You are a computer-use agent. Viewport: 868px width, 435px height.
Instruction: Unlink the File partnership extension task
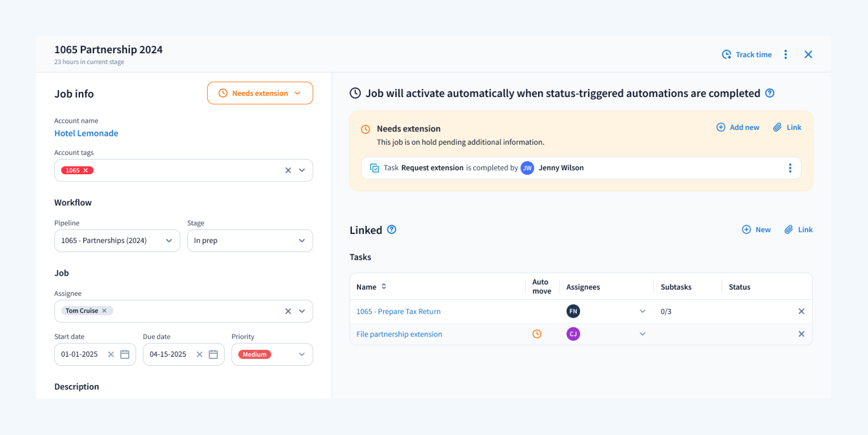click(801, 334)
